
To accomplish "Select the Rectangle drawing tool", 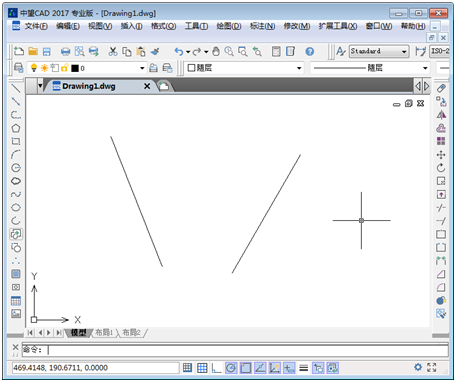I will pyautogui.click(x=16, y=141).
